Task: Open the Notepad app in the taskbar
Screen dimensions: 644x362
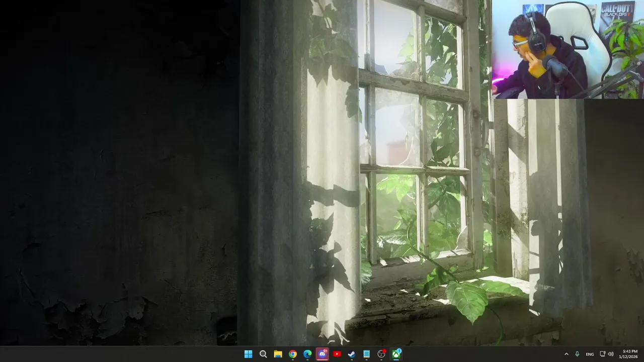Action: [367, 354]
